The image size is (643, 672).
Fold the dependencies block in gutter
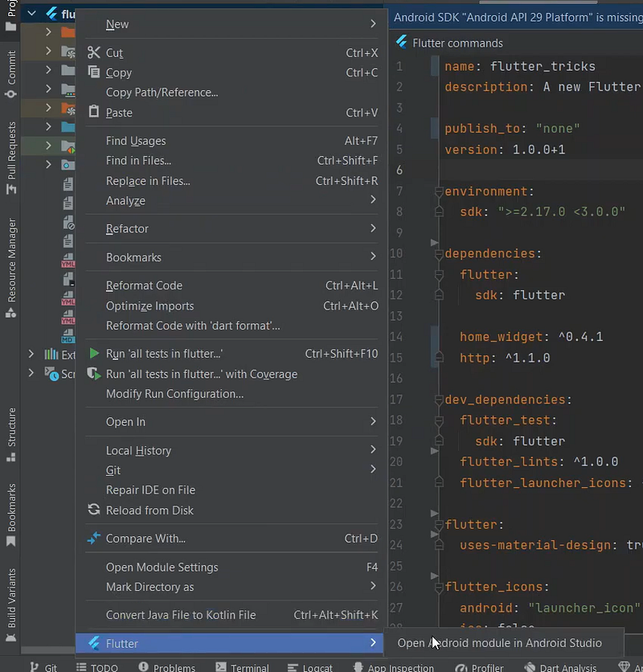pyautogui.click(x=439, y=254)
